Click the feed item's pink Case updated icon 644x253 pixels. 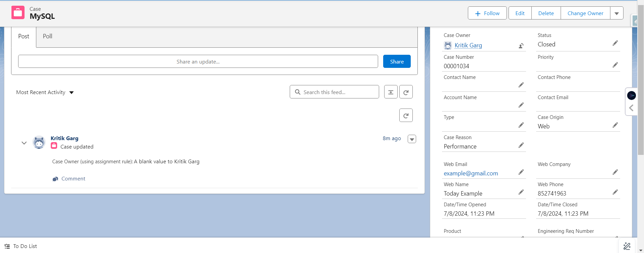pyautogui.click(x=54, y=145)
